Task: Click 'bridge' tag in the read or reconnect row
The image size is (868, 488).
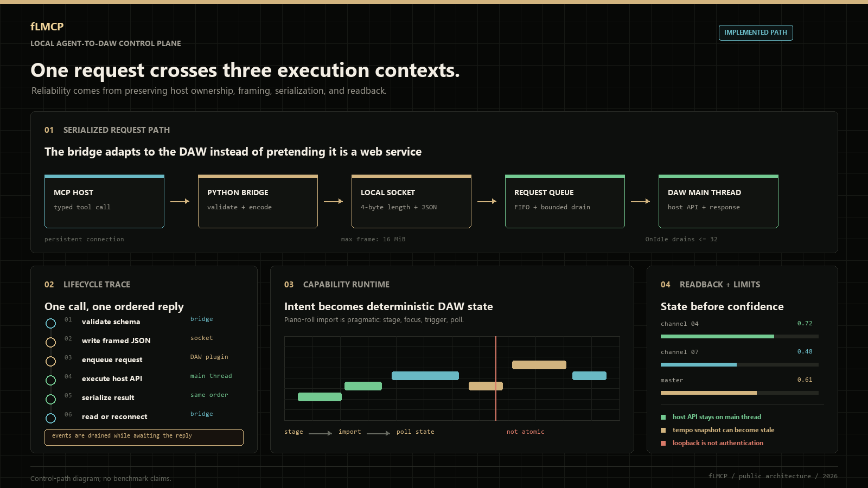Action: pos(202,414)
